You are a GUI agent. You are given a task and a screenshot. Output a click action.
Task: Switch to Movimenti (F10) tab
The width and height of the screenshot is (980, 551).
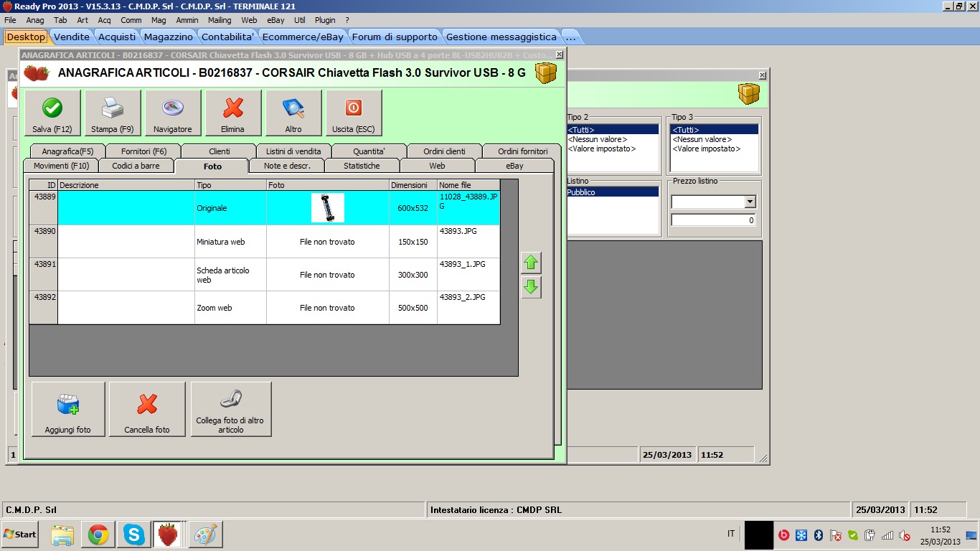click(61, 166)
